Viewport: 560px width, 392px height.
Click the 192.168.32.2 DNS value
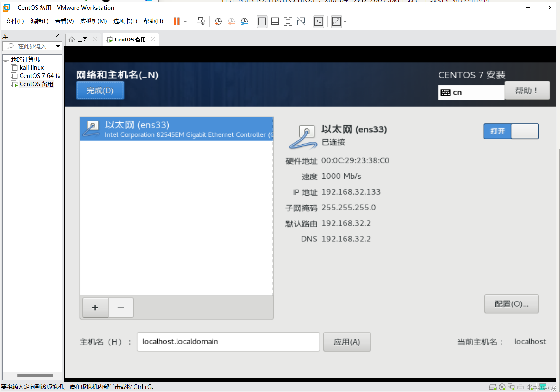346,239
